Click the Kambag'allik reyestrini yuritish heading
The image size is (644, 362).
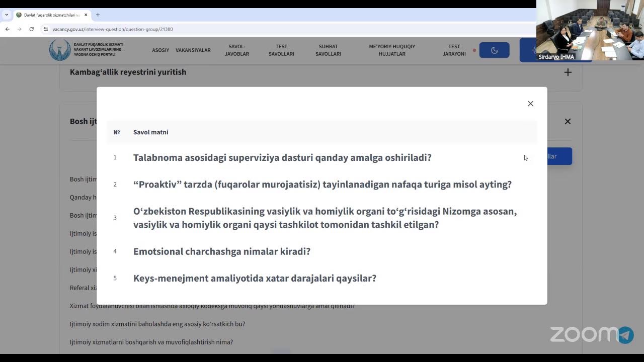click(128, 72)
